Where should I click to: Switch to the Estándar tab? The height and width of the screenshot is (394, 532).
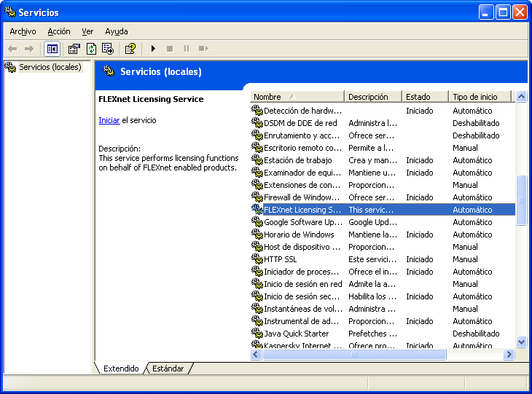[x=168, y=369]
